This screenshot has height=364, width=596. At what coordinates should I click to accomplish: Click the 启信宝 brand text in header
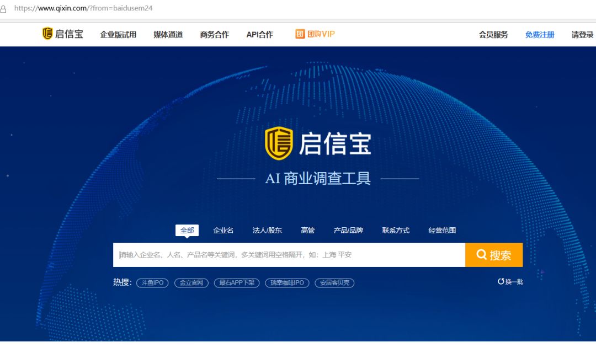69,34
